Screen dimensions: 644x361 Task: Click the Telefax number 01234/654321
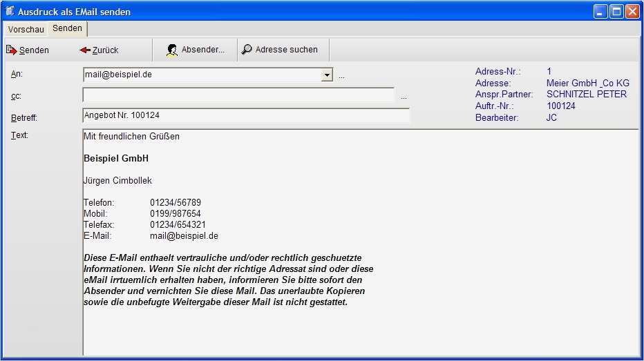178,225
